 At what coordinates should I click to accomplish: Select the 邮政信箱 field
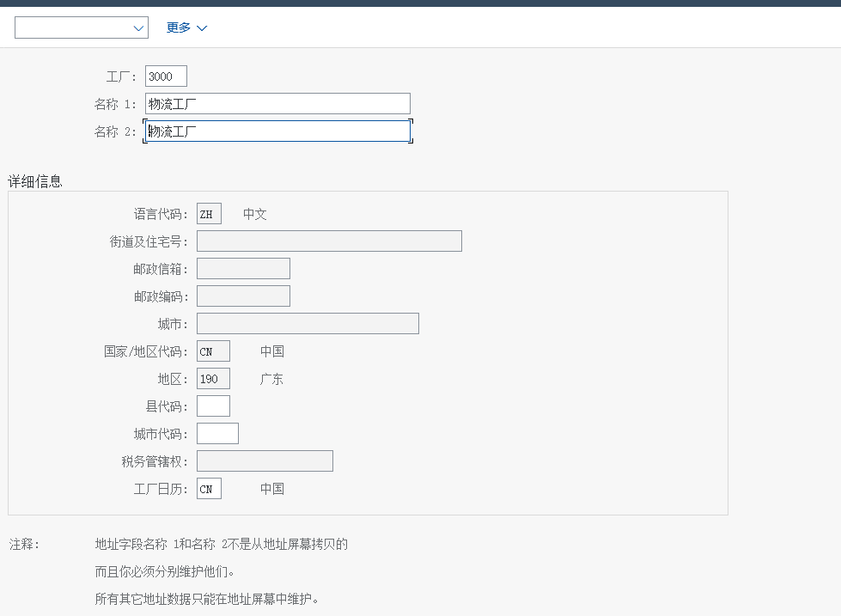coord(243,269)
